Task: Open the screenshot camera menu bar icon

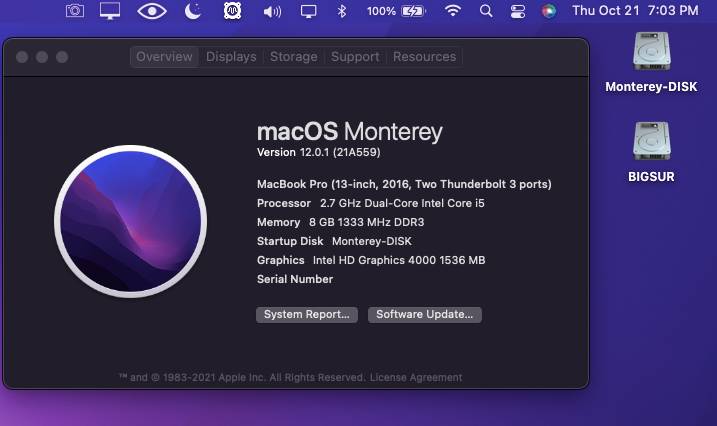Action: [x=75, y=11]
